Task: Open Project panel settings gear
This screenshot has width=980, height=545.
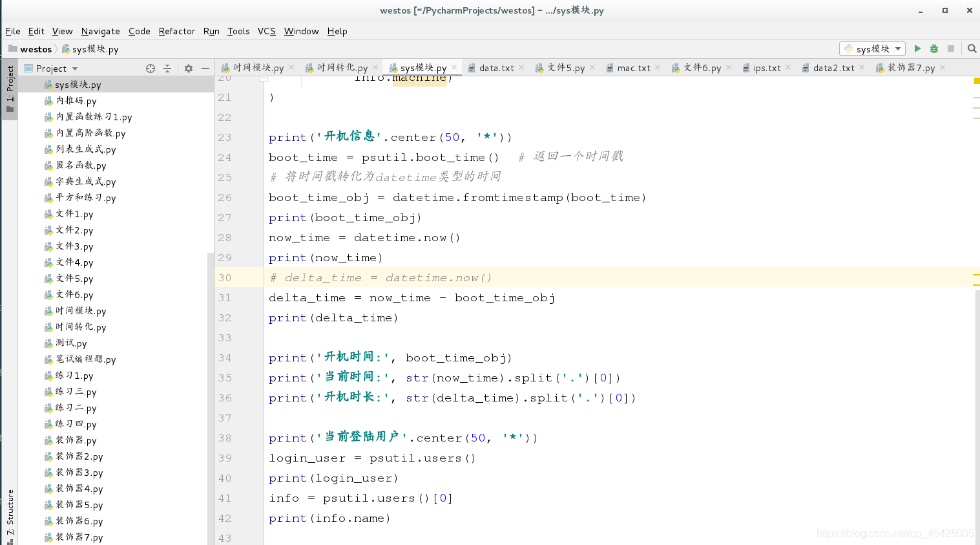Action: [x=189, y=68]
